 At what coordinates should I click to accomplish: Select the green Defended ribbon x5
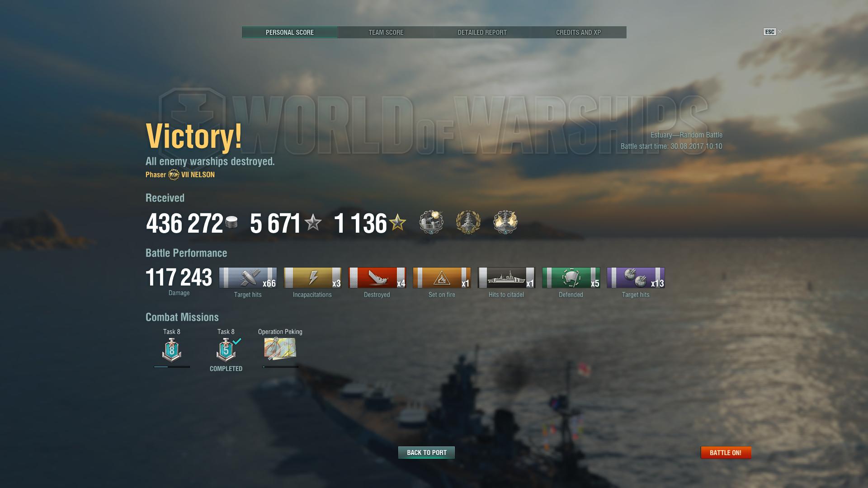click(x=571, y=277)
